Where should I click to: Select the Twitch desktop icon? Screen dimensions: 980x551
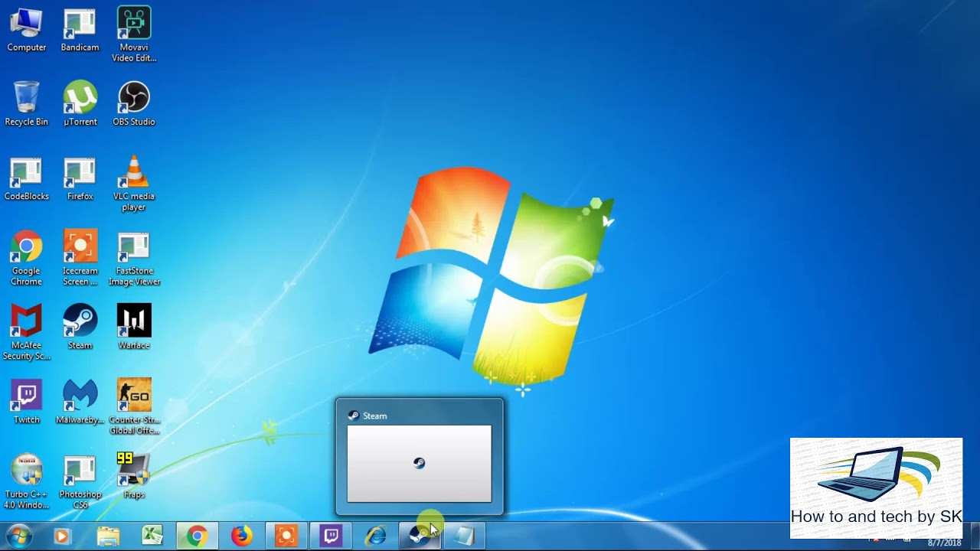coord(27,402)
